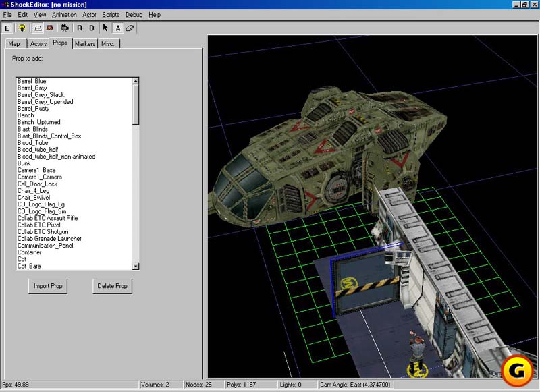Select Barrel_Grey_Upended in the prop list
The width and height of the screenshot is (540, 392).
click(x=45, y=102)
